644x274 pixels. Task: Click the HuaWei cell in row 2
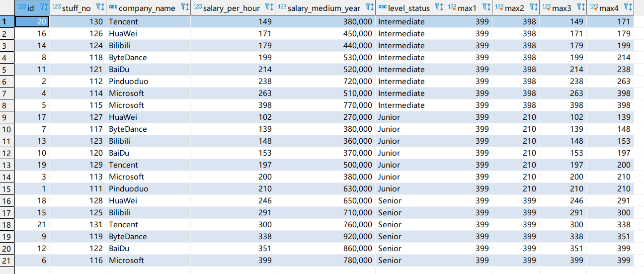(x=148, y=33)
